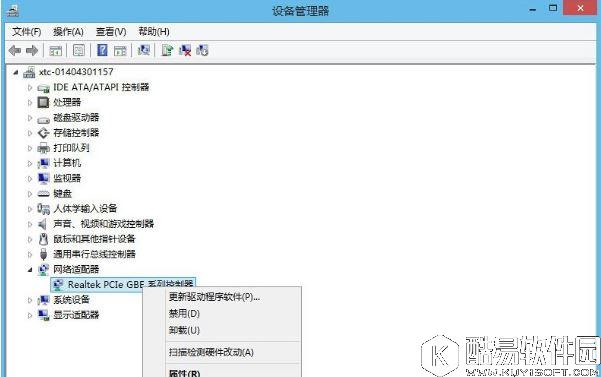Click the 磁盘驱动器 disk drive icon
This screenshot has width=601, height=377.
pos(43,120)
